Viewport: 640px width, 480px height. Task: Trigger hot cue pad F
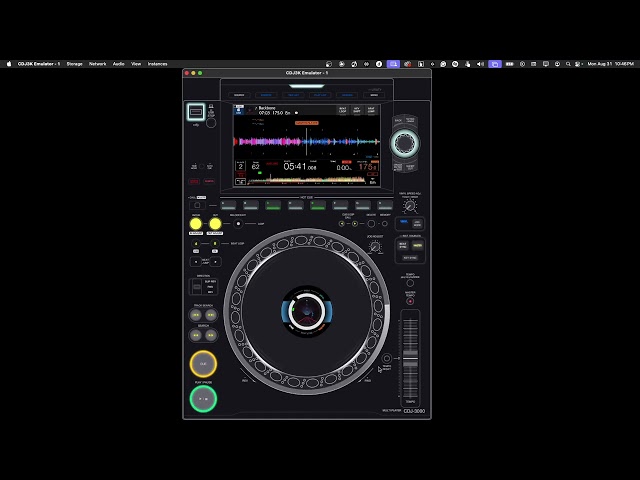tap(340, 205)
